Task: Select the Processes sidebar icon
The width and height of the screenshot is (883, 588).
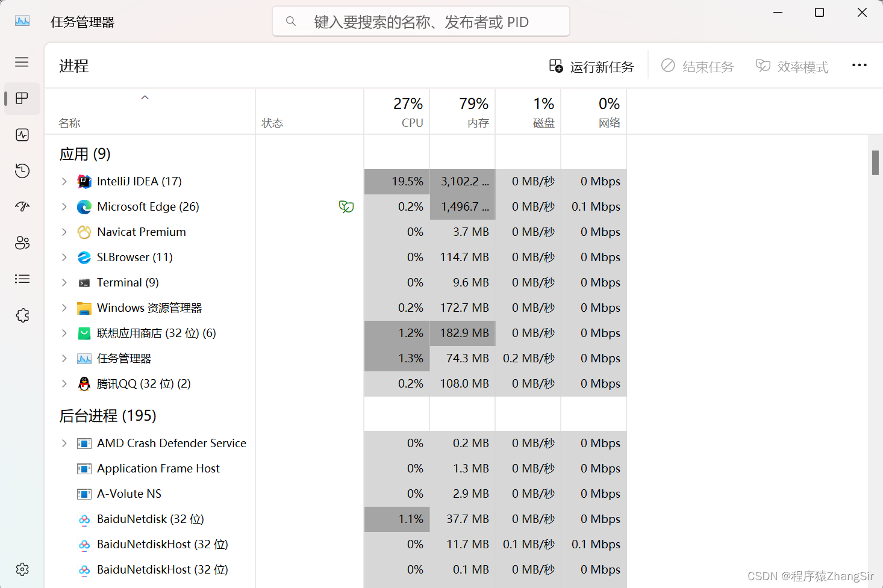Action: click(x=22, y=98)
